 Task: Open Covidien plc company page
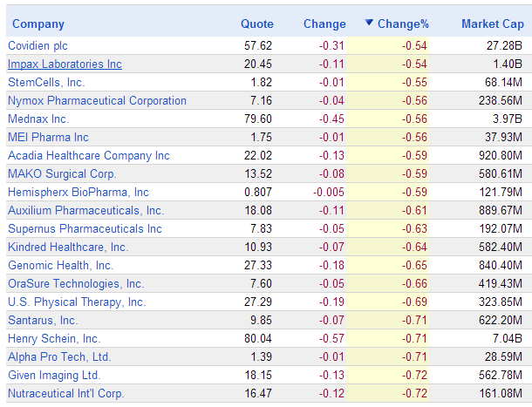point(38,45)
